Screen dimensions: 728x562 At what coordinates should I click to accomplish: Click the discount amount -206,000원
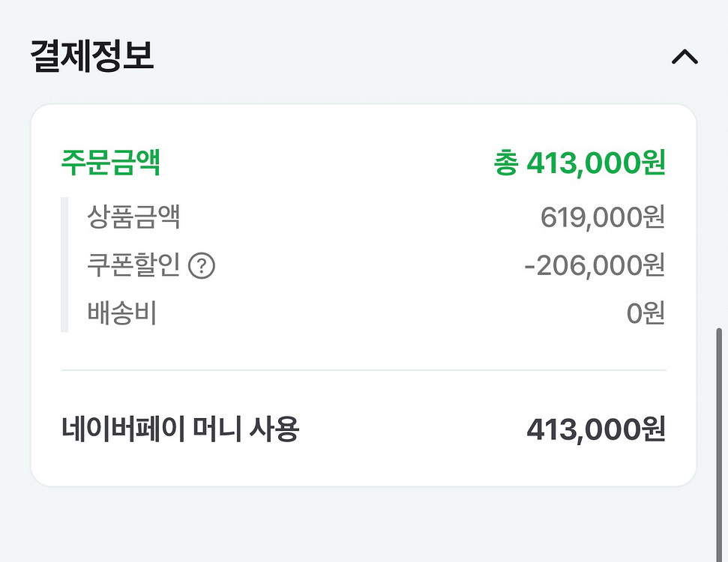595,265
